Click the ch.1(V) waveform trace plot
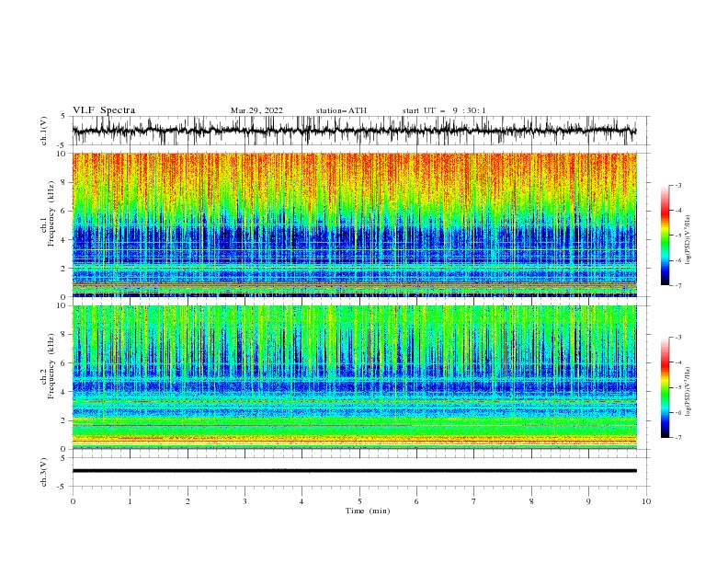 pos(355,131)
